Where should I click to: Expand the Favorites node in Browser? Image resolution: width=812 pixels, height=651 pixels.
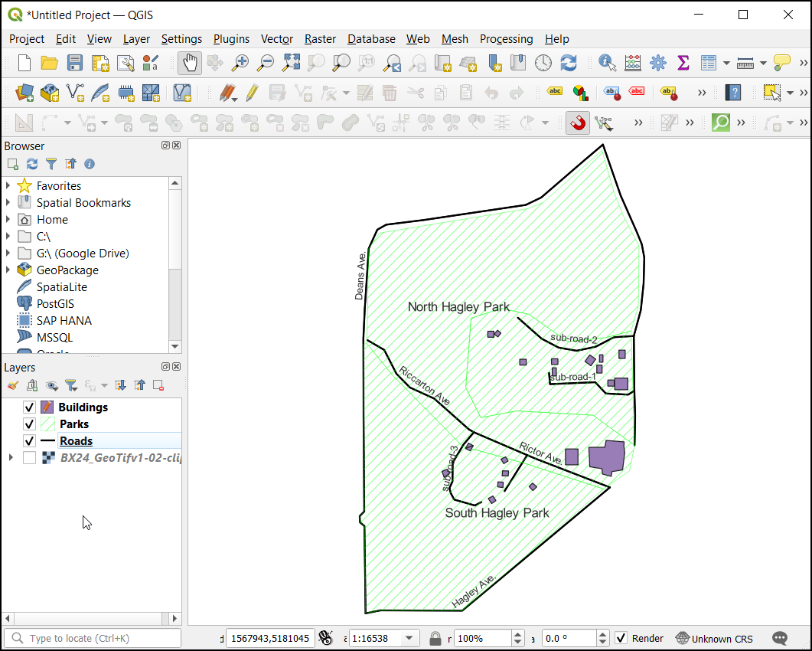coord(8,186)
